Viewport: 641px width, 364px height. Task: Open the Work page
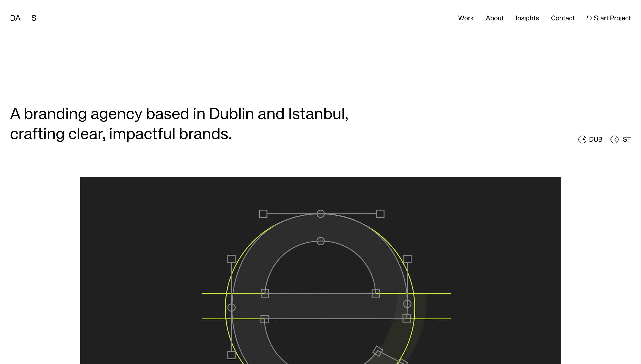(x=466, y=18)
